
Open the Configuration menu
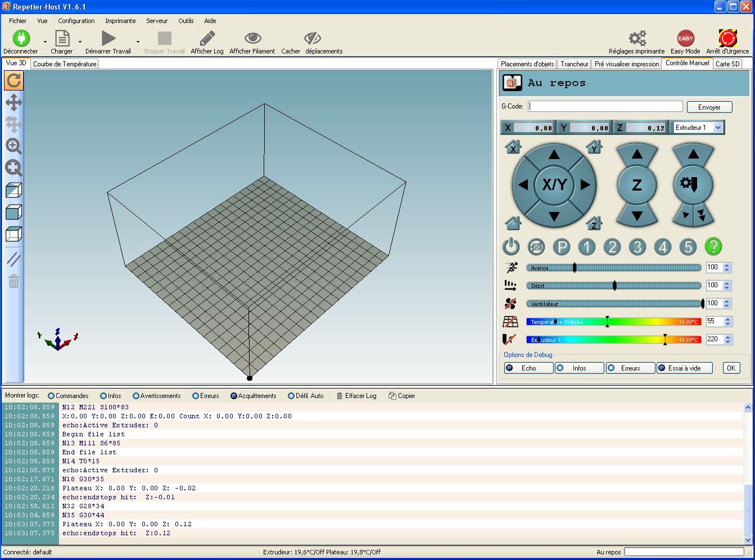click(x=76, y=21)
